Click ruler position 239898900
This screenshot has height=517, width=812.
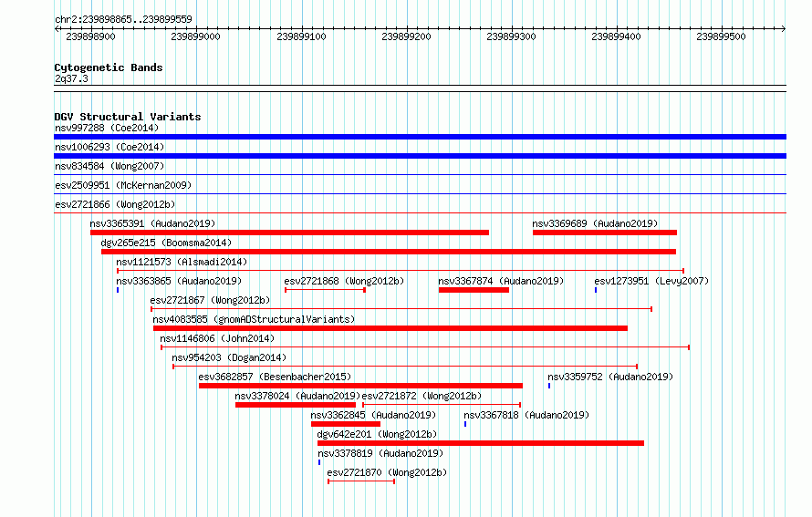[90, 36]
